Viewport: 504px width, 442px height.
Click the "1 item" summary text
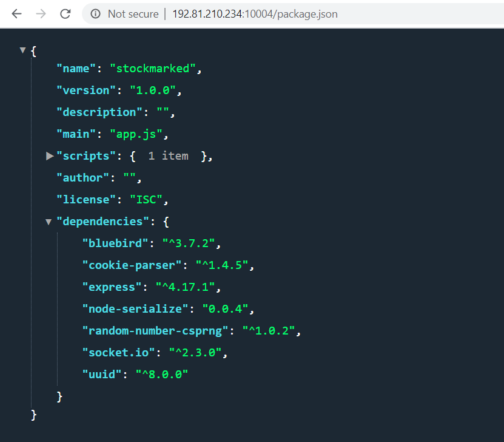point(168,156)
